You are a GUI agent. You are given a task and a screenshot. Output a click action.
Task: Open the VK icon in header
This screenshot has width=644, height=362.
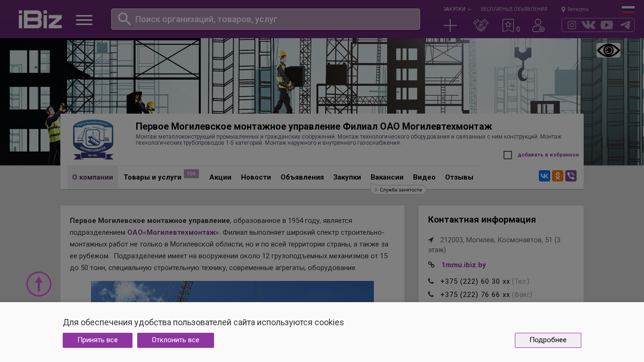tap(588, 25)
